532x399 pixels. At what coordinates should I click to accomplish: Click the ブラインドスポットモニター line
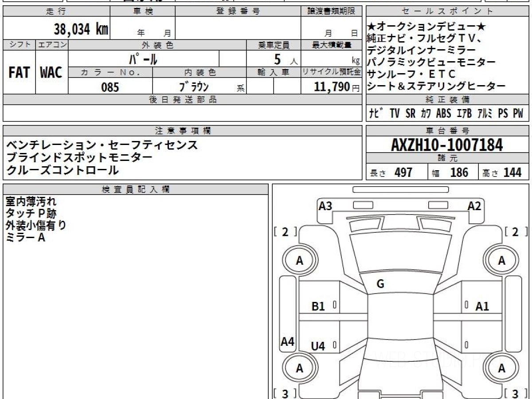(79, 157)
